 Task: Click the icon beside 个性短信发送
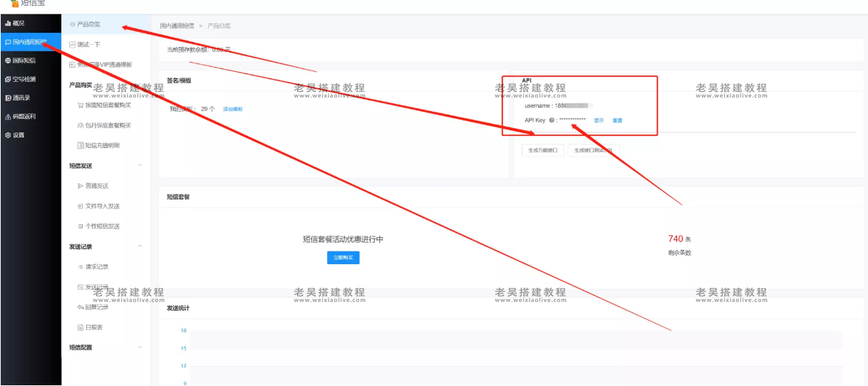pyautogui.click(x=81, y=226)
